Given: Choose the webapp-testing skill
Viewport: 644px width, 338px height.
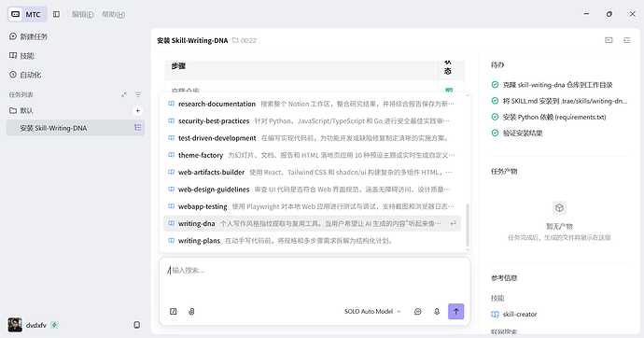Looking at the screenshot, I should [312, 206].
